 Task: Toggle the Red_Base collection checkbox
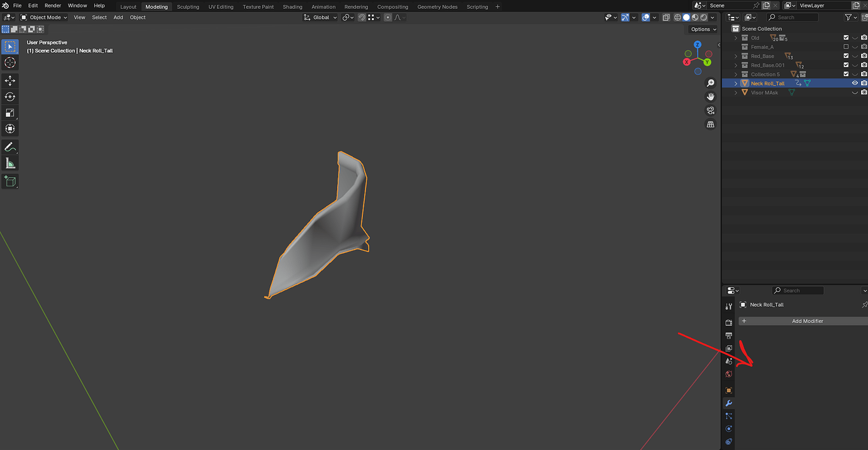[x=846, y=56]
